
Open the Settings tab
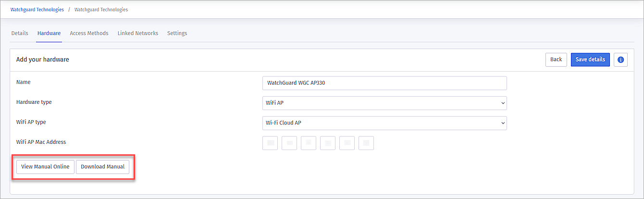177,33
